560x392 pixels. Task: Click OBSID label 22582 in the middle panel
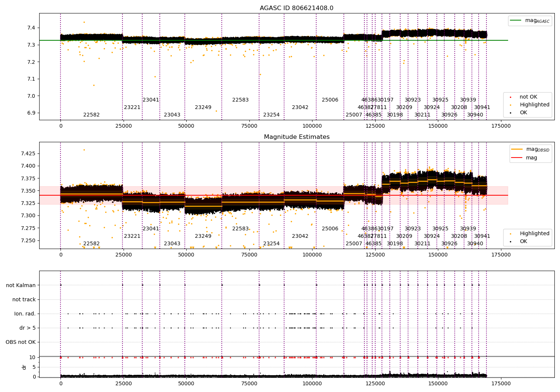point(91,244)
